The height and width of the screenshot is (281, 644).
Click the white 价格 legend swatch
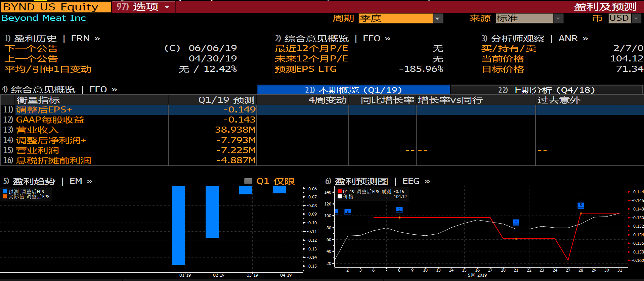coord(340,196)
